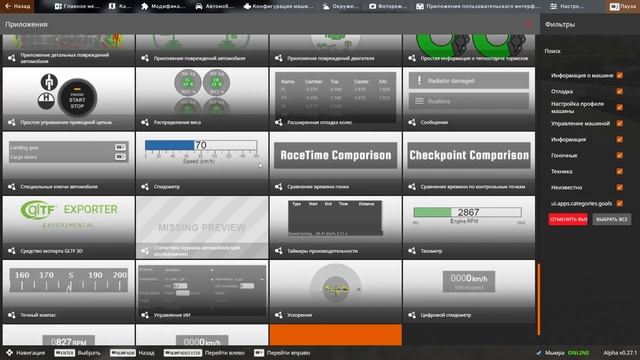Click icon beside Точный компас label
This screenshot has height=360, width=640.
tap(11, 315)
